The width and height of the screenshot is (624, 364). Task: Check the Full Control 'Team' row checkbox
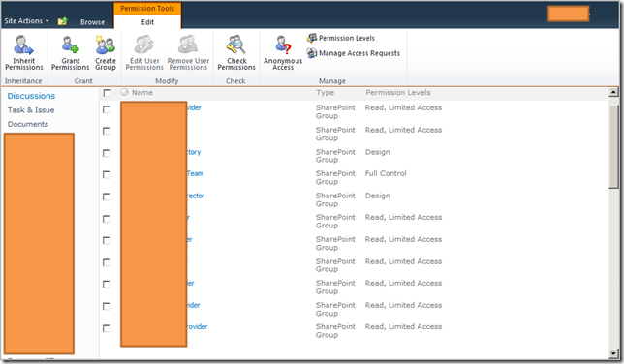(107, 174)
